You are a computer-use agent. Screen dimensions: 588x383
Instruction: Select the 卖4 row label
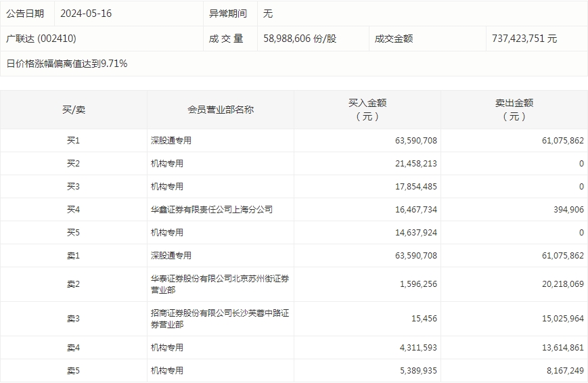click(x=74, y=348)
